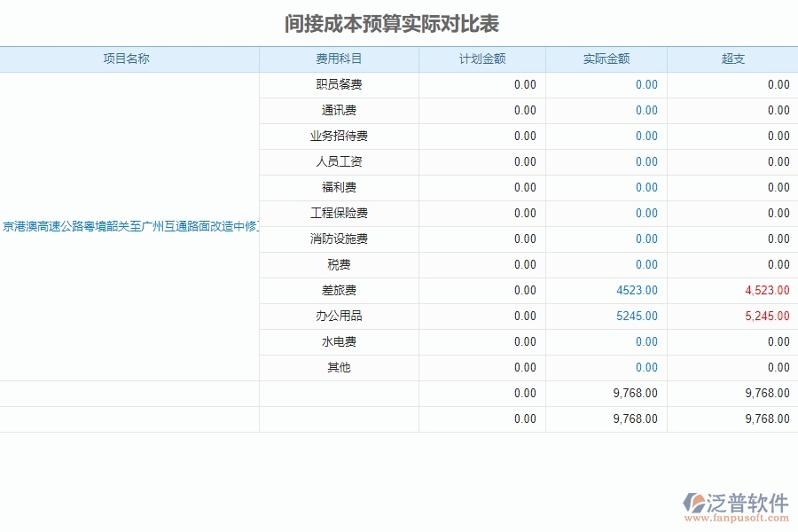Sort by the 实际金额 column header
The height and width of the screenshot is (532, 798).
coord(606,59)
